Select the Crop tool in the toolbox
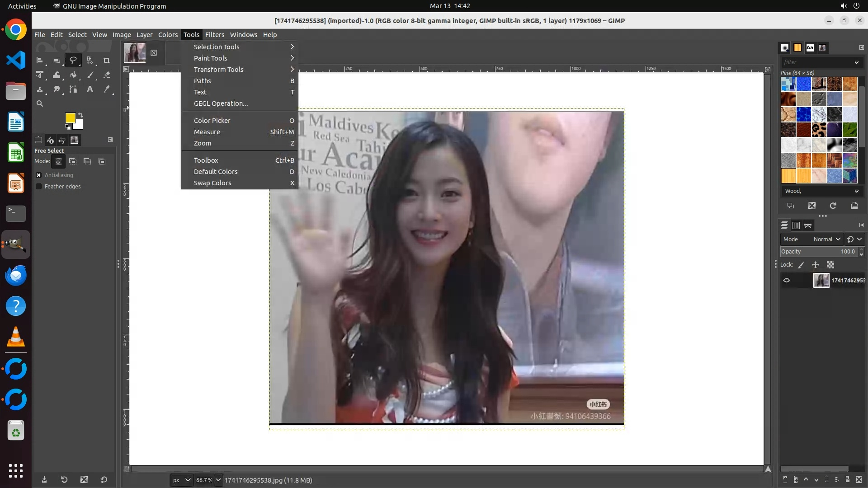868x488 pixels. pos(106,60)
